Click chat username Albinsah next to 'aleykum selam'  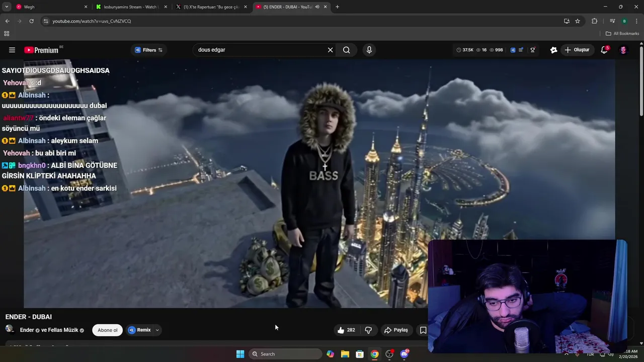[x=32, y=141]
